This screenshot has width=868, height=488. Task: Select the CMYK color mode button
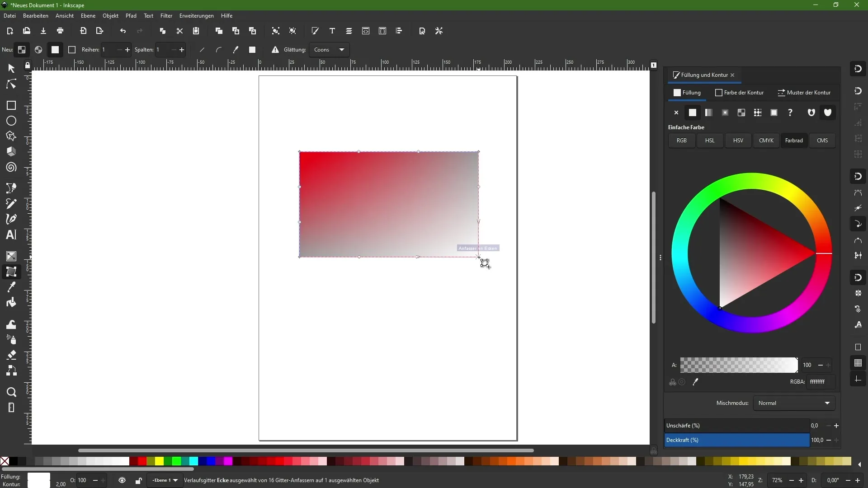pos(766,141)
